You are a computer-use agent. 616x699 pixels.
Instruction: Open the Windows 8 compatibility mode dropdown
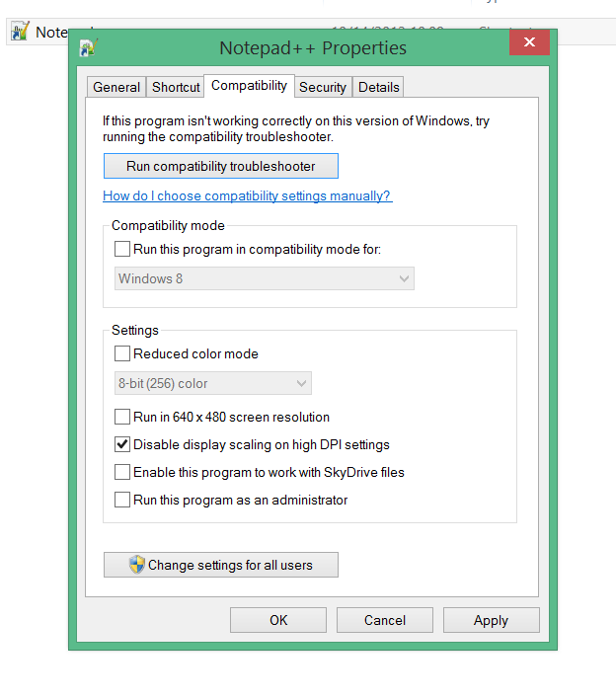tap(264, 278)
